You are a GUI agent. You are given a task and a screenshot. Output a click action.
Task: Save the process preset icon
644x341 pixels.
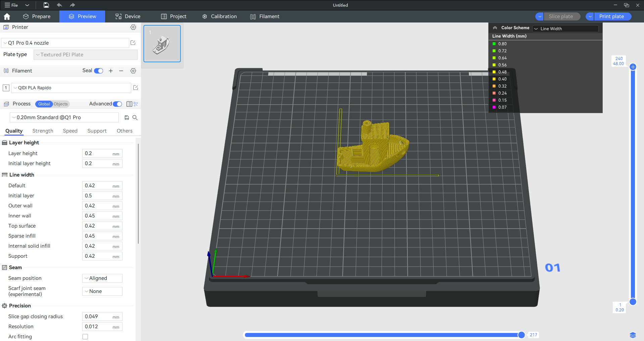(127, 117)
